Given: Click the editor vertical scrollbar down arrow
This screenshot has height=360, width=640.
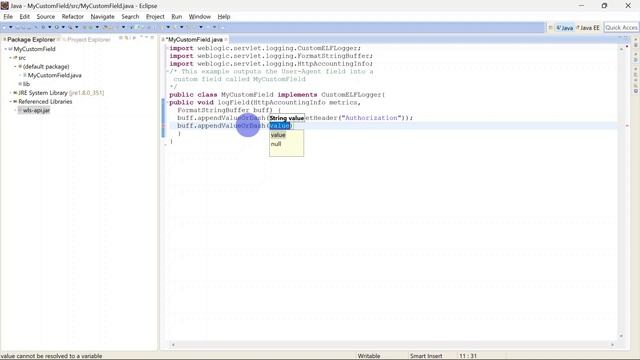Looking at the screenshot, I should pyautogui.click(x=622, y=336).
